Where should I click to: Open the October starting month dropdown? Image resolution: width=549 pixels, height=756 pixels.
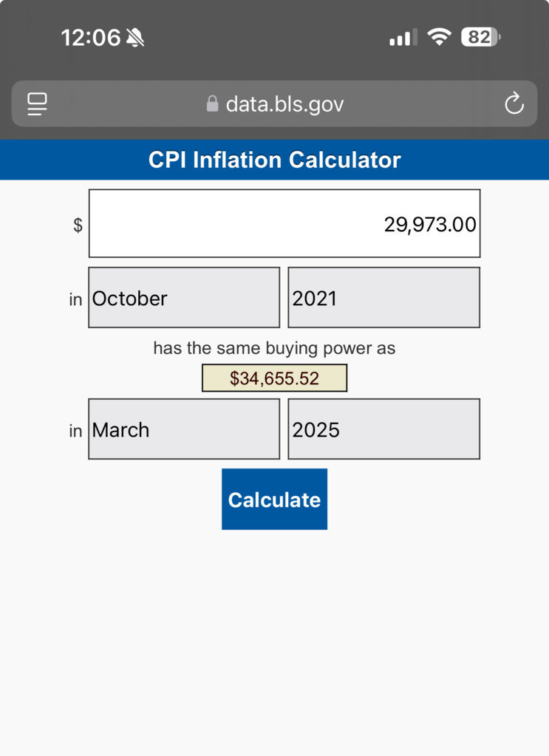pyautogui.click(x=184, y=298)
